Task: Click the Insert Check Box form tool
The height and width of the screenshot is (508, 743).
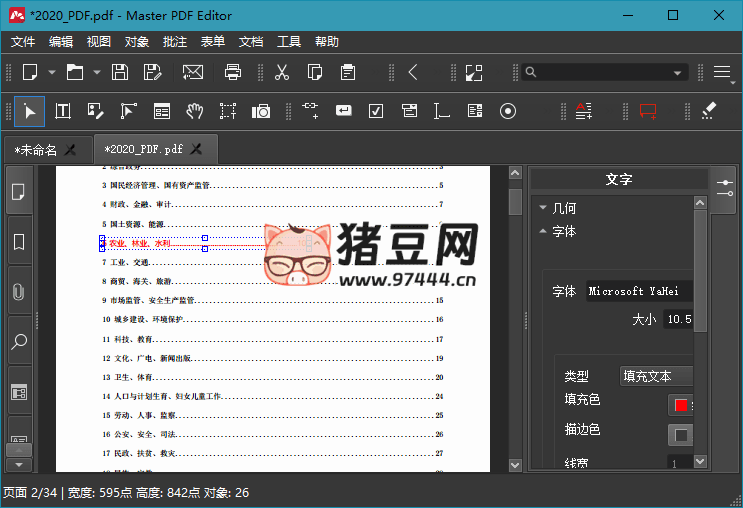Action: click(x=376, y=111)
